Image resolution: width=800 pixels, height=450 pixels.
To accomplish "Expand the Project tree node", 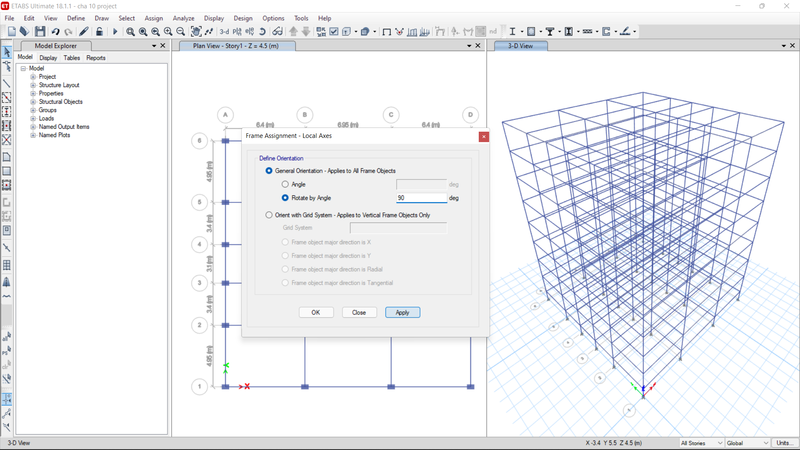I will [33, 77].
